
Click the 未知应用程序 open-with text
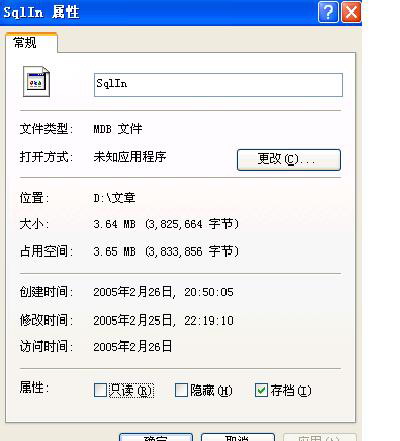(130, 156)
